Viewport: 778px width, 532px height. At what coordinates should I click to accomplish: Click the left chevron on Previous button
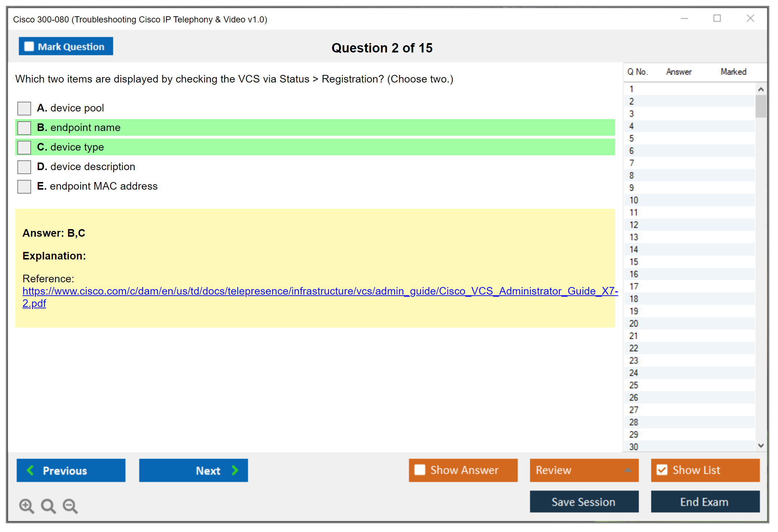click(30, 470)
